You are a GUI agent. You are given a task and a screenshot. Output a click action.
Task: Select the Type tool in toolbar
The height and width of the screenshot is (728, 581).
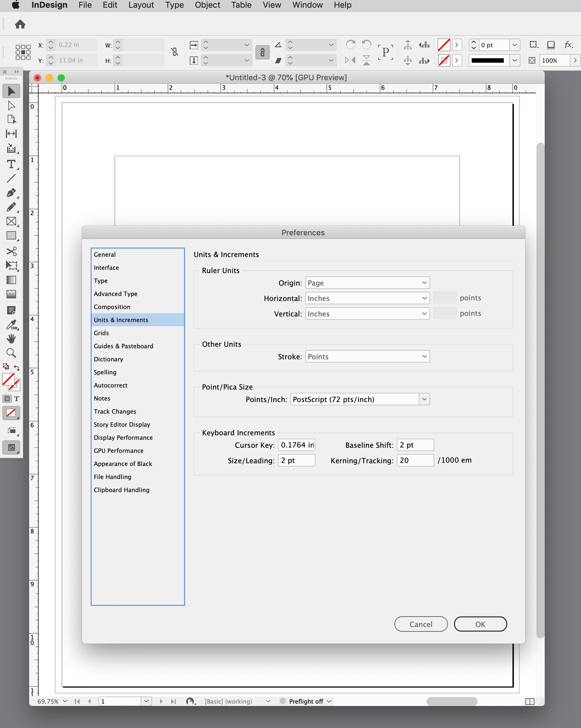(11, 164)
